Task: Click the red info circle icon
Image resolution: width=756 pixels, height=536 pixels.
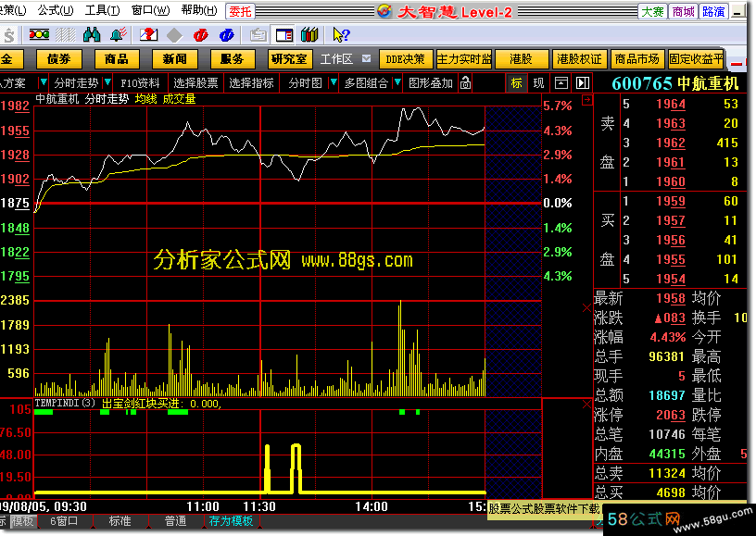Action: pos(200,35)
